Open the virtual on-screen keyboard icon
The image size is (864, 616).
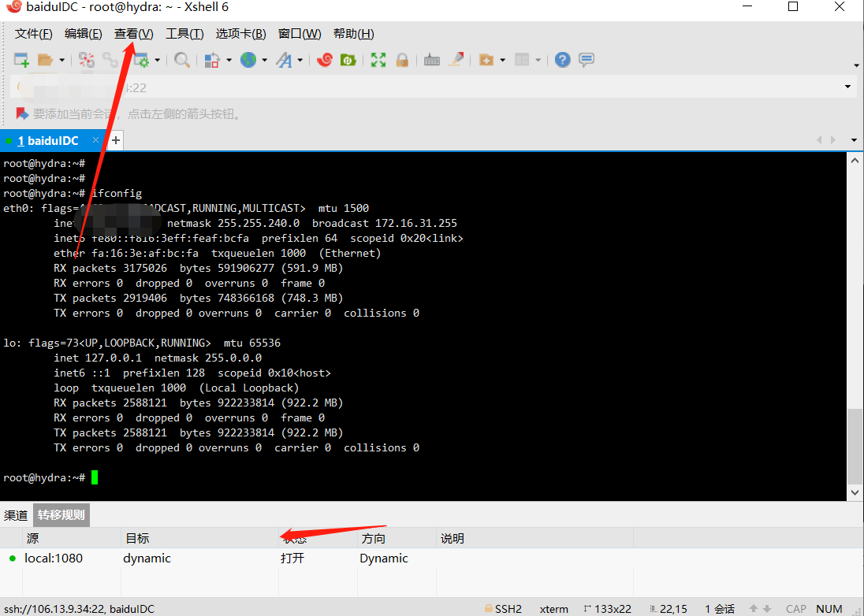431,60
